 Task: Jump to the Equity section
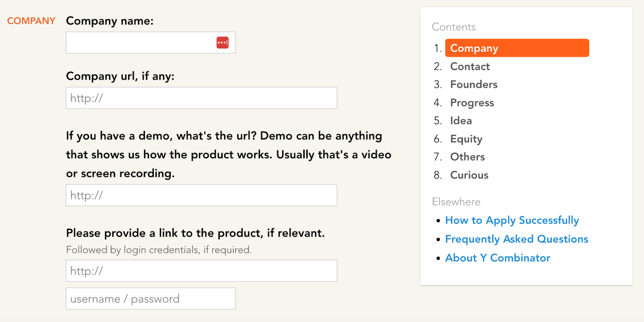click(x=466, y=139)
